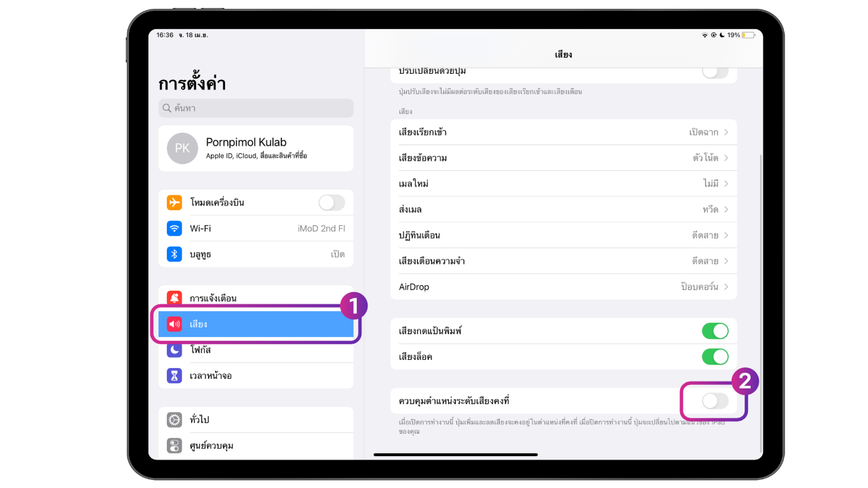
Task: Tap the Bluetooth icon in sidebar
Action: tap(174, 254)
